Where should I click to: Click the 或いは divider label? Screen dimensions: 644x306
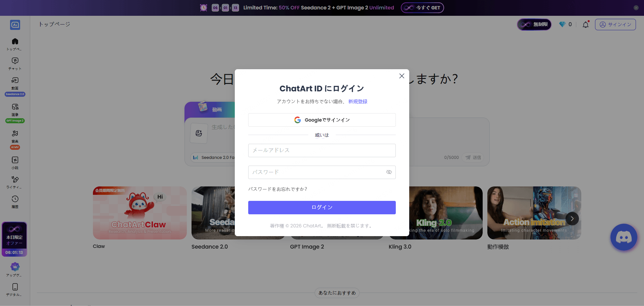322,135
